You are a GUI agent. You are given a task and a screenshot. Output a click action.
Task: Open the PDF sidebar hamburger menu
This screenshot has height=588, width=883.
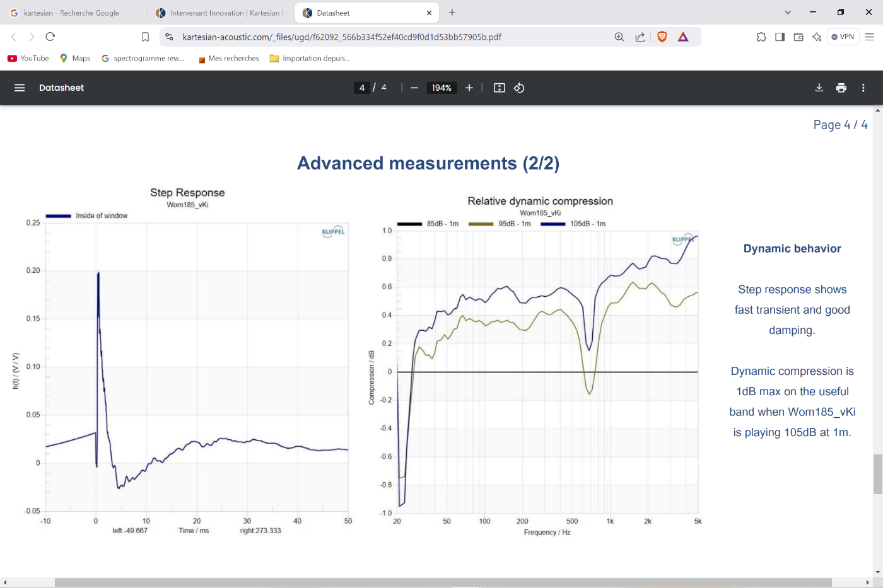tap(20, 88)
